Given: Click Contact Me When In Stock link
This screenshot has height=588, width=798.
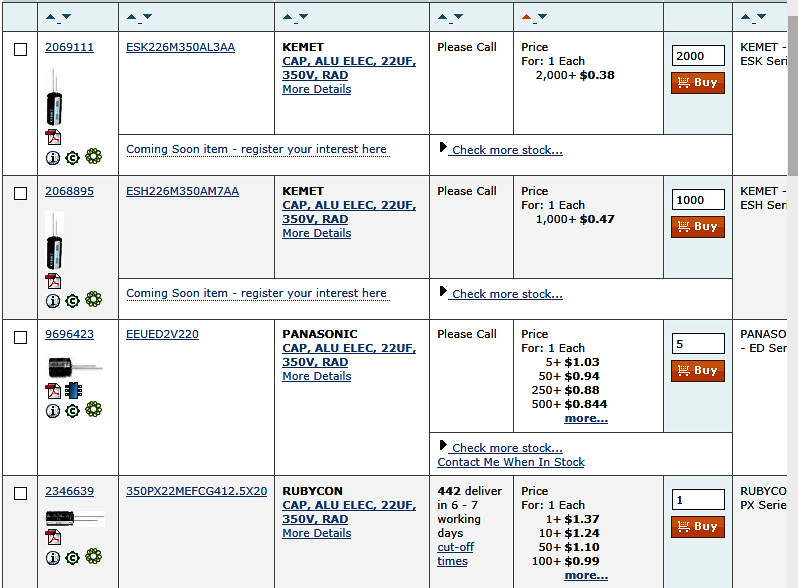Looking at the screenshot, I should tap(511, 462).
